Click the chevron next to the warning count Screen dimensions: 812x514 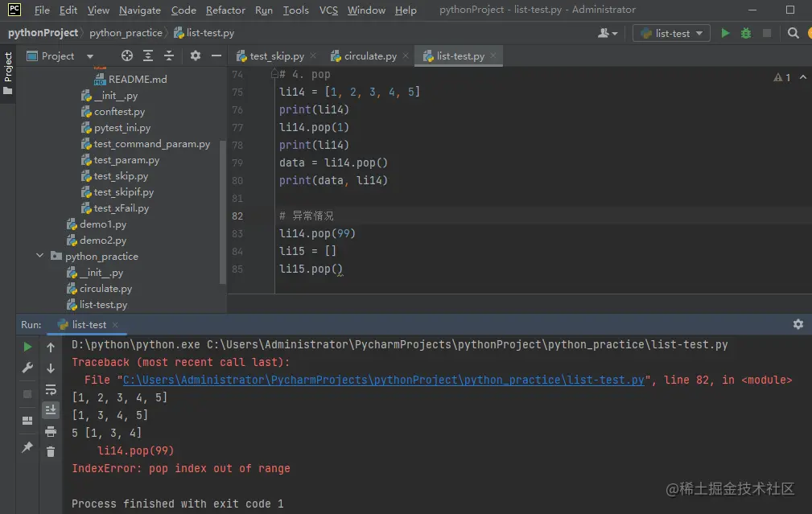point(802,77)
